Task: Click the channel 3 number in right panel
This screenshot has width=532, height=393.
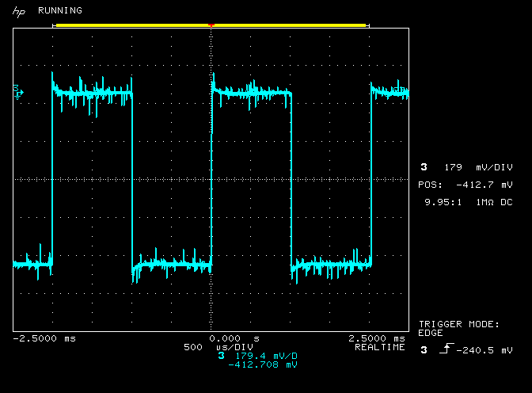Action: coord(424,167)
